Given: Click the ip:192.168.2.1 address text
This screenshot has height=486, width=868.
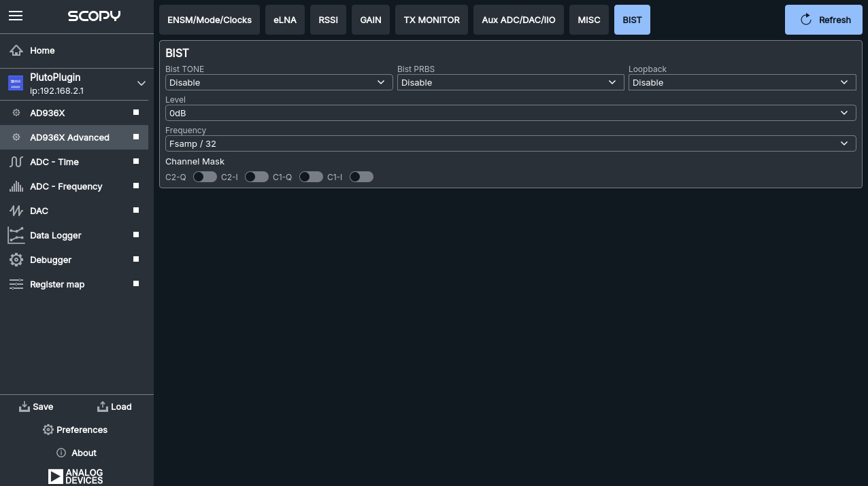Looking at the screenshot, I should (x=57, y=91).
